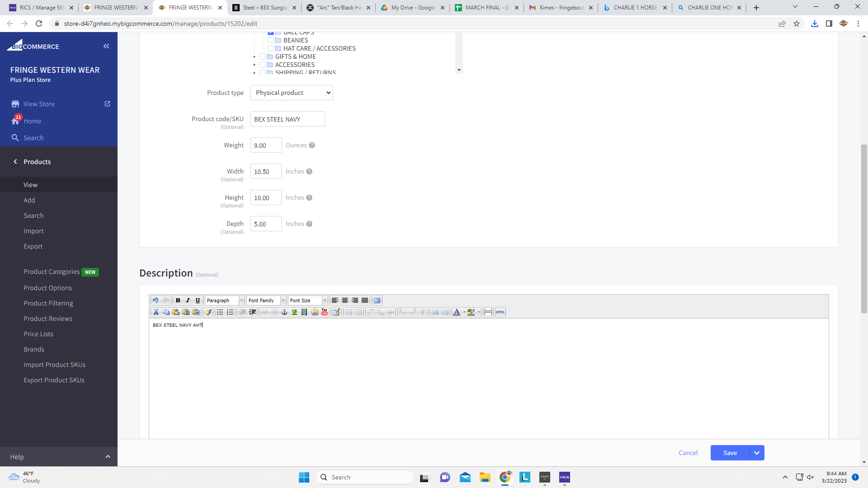
Task: Click the View Store link
Action: pos(39,104)
